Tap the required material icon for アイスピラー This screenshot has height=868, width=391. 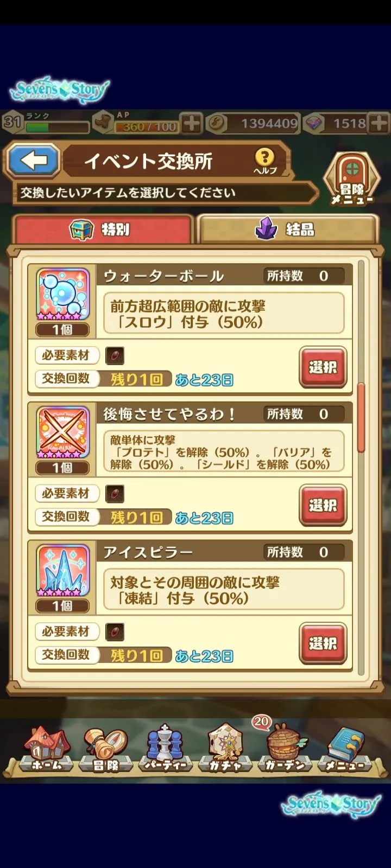coord(115,631)
